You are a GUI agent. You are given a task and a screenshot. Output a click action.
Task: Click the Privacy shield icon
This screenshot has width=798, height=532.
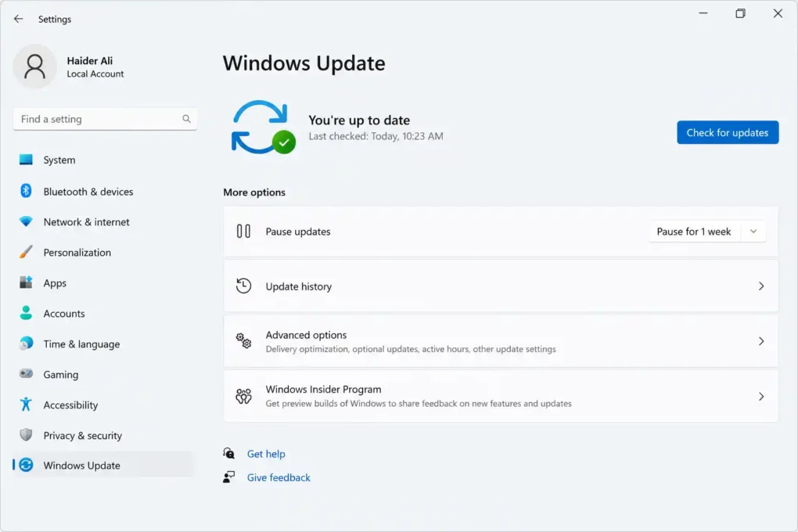pos(26,435)
